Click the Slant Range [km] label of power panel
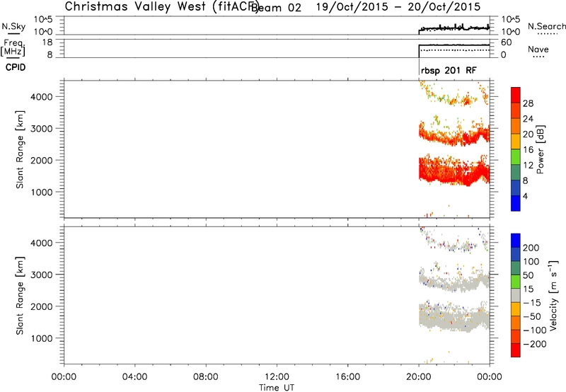 [x=20, y=149]
